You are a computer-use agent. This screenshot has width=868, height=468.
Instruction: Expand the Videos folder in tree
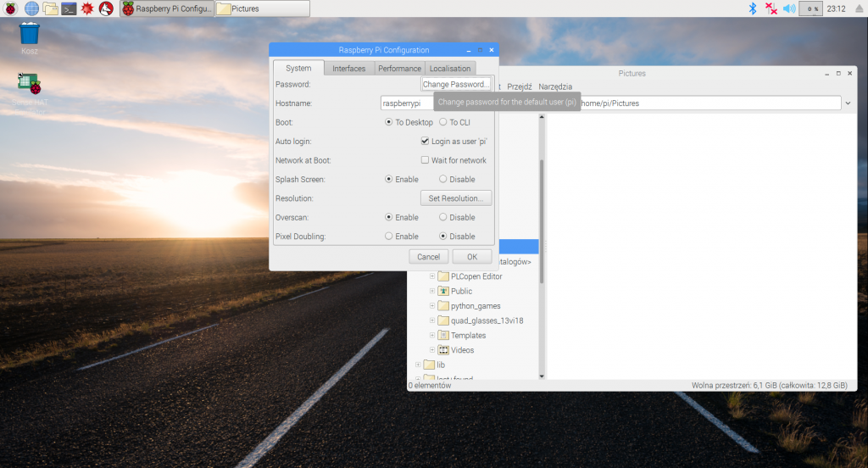coord(431,350)
